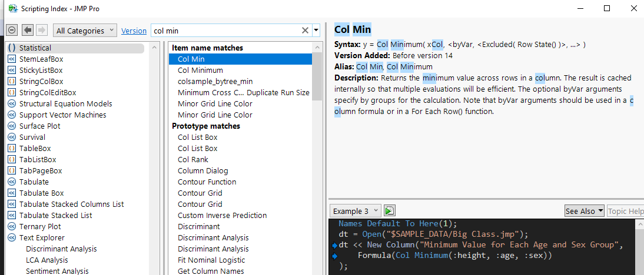Run the example script

point(390,210)
